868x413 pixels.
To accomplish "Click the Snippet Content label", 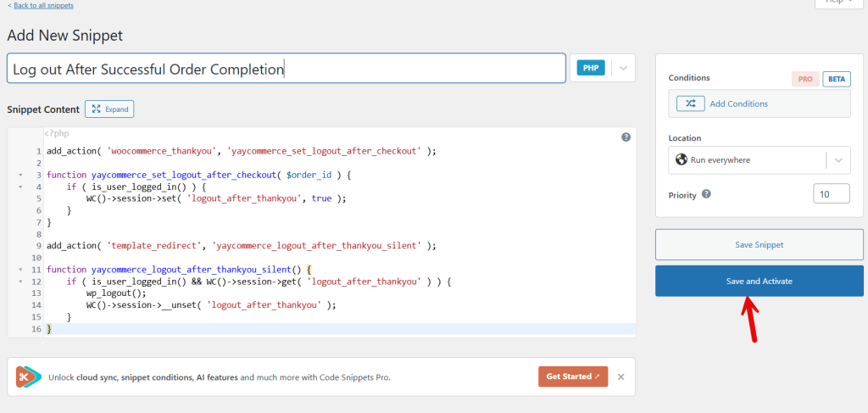I will [43, 109].
